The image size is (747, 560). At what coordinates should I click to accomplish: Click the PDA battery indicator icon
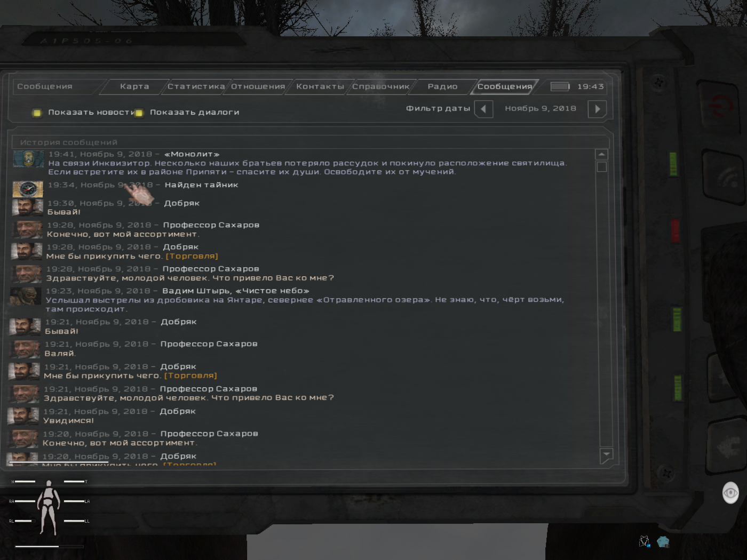560,86
